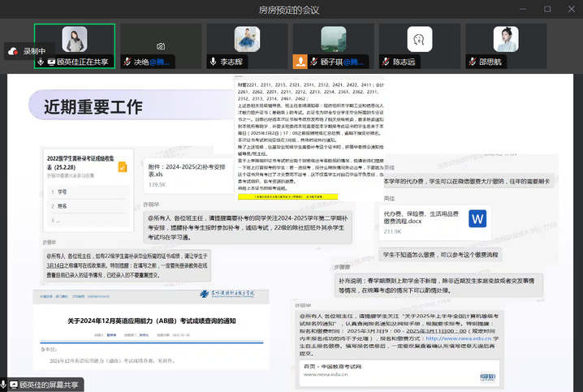Viewport: 583px width, 392px height.
Task: Click the blue Word icon on the docx file
Action: (x=477, y=218)
